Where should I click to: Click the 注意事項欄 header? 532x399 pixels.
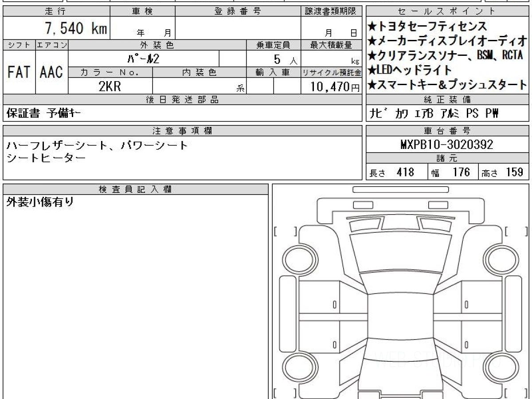click(x=183, y=131)
